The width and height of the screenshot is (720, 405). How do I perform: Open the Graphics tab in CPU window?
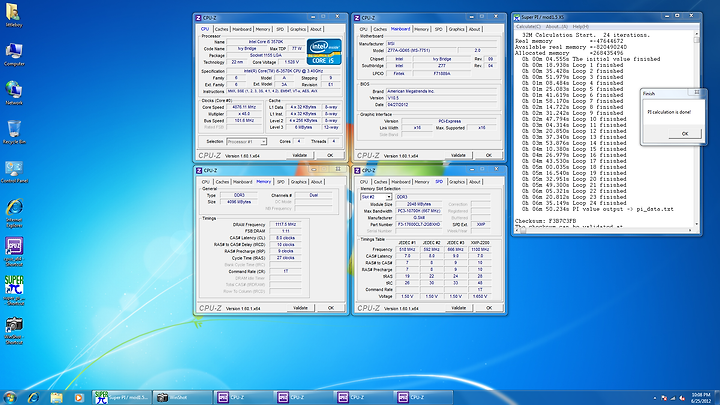click(298, 29)
